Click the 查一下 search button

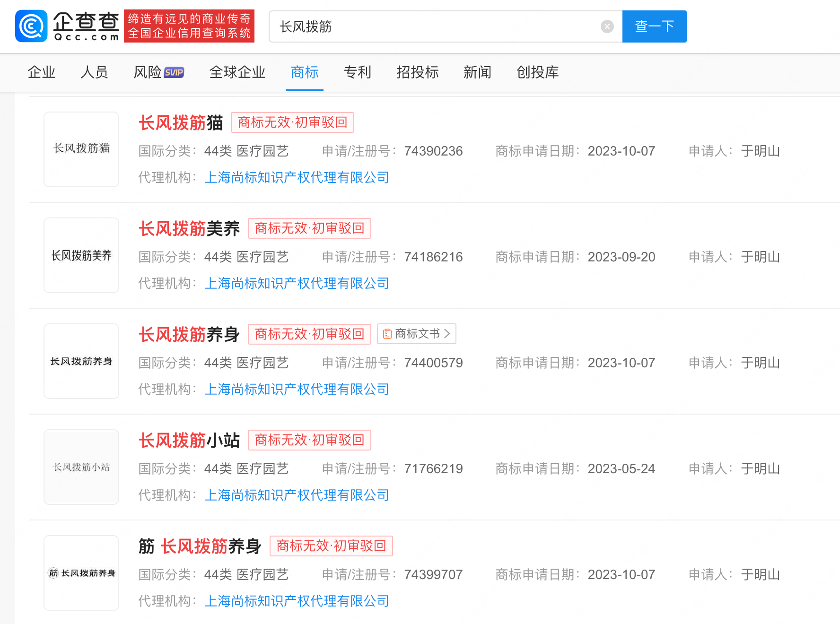[x=654, y=26]
